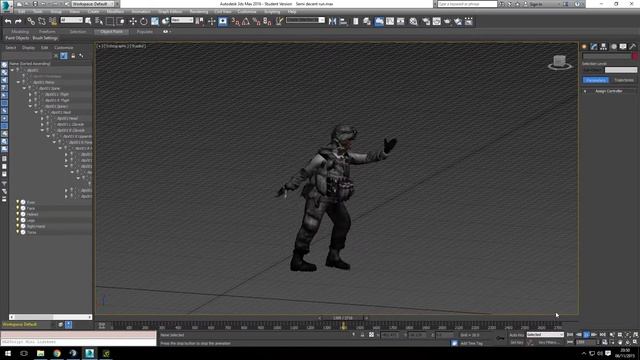The height and width of the screenshot is (360, 640).
Task: Click the red object color swatch
Action: point(635,56)
